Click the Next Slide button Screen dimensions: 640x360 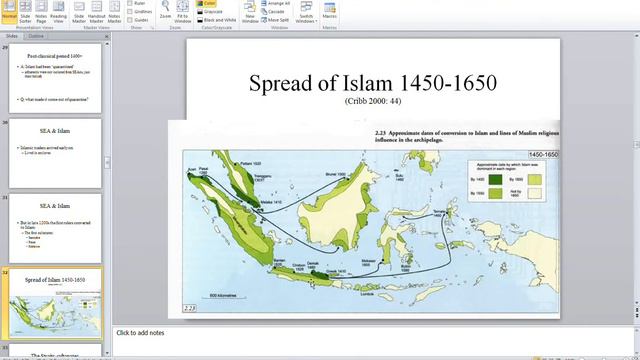click(636, 317)
